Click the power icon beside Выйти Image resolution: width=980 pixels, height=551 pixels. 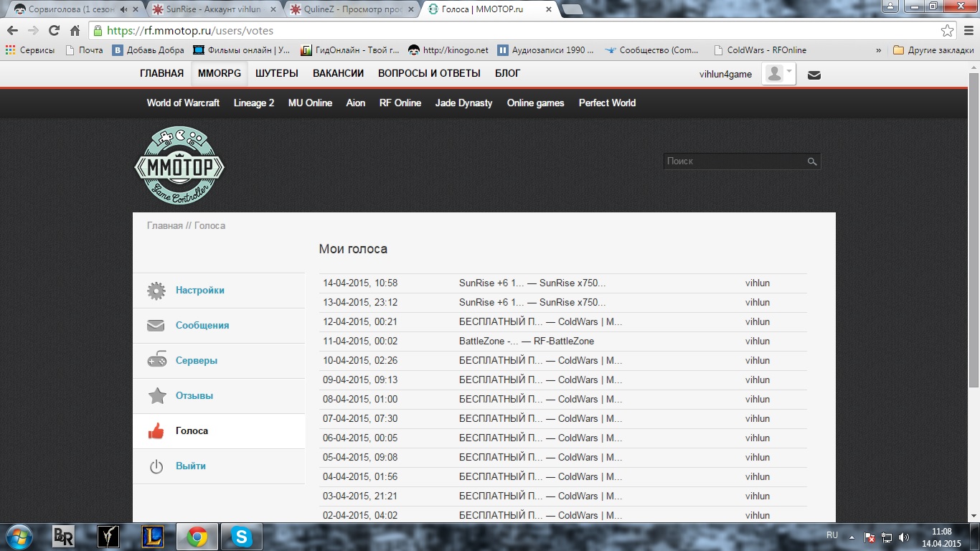tap(156, 466)
